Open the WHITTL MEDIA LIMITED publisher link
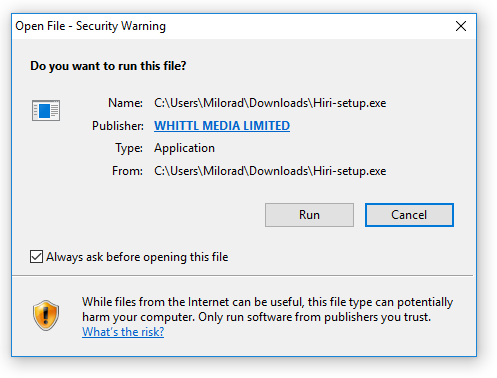The height and width of the screenshot is (378, 497). point(222,126)
